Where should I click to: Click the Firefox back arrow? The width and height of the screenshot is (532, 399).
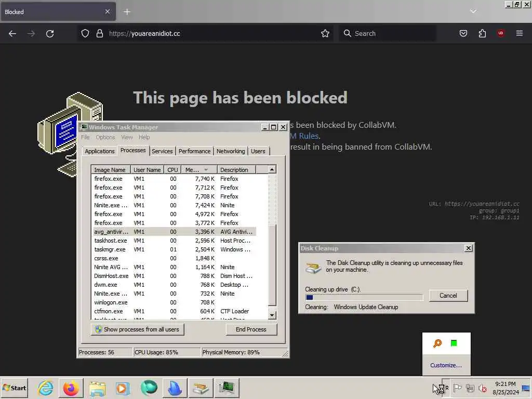[12, 34]
